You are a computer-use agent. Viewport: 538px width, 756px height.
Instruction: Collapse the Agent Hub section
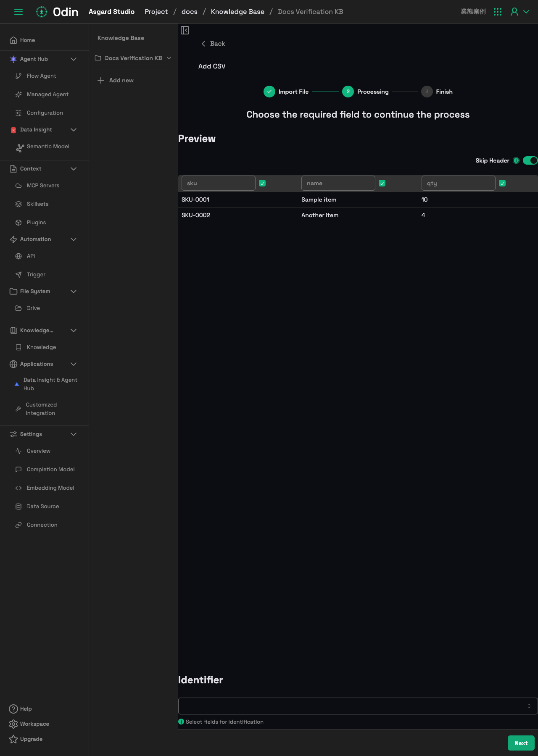(x=74, y=59)
